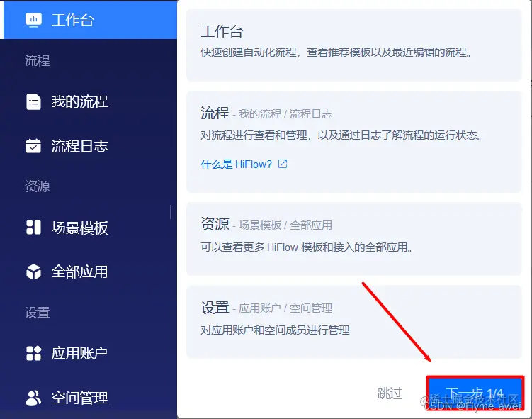Click the 流程 section header in sidebar
The height and width of the screenshot is (419, 532).
38,61
